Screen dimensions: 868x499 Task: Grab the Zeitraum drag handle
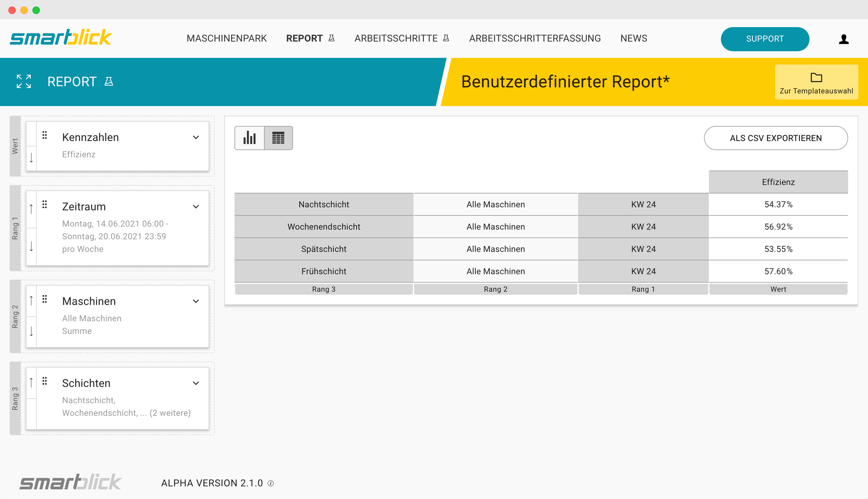pos(45,205)
